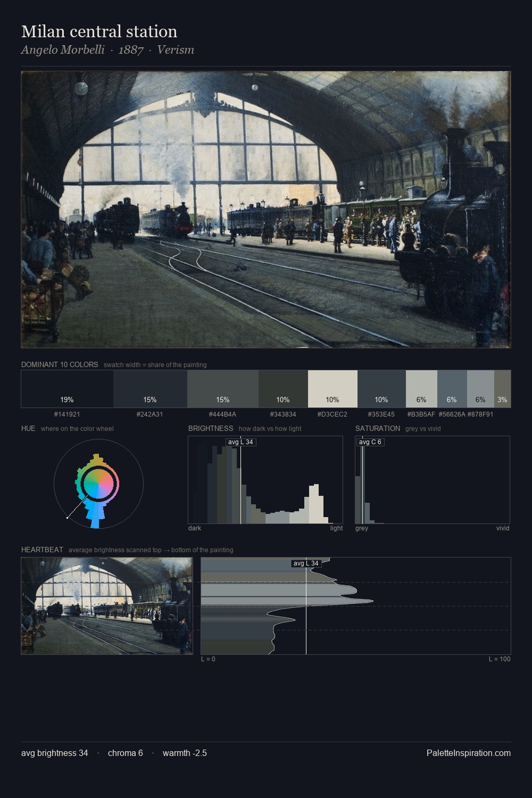Image resolution: width=532 pixels, height=798 pixels.
Task: Click the 'BRIGHTNESS' section heading
Action: coord(211,428)
